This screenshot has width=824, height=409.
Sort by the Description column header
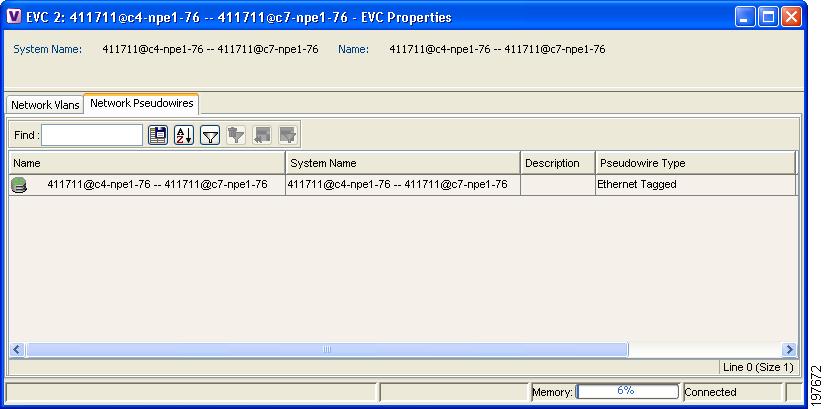coord(558,163)
